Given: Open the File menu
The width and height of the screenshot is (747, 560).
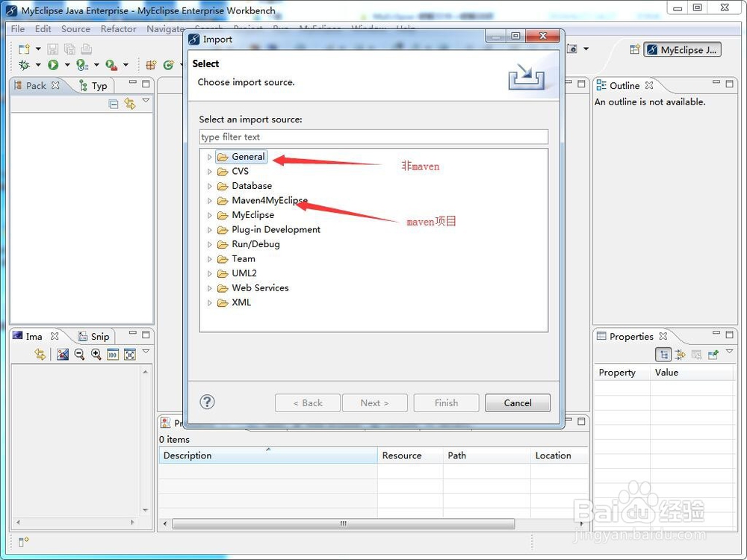Looking at the screenshot, I should coord(18,28).
